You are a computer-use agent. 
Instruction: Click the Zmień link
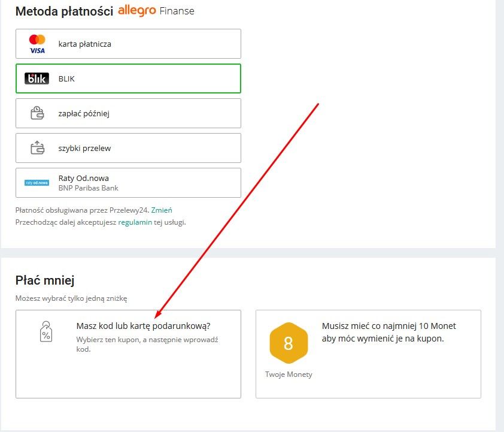162,210
